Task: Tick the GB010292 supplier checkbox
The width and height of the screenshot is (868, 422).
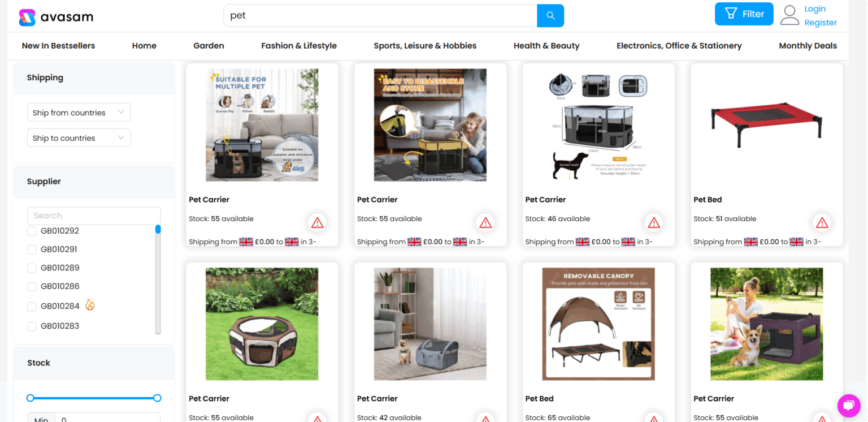Action: coord(32,231)
